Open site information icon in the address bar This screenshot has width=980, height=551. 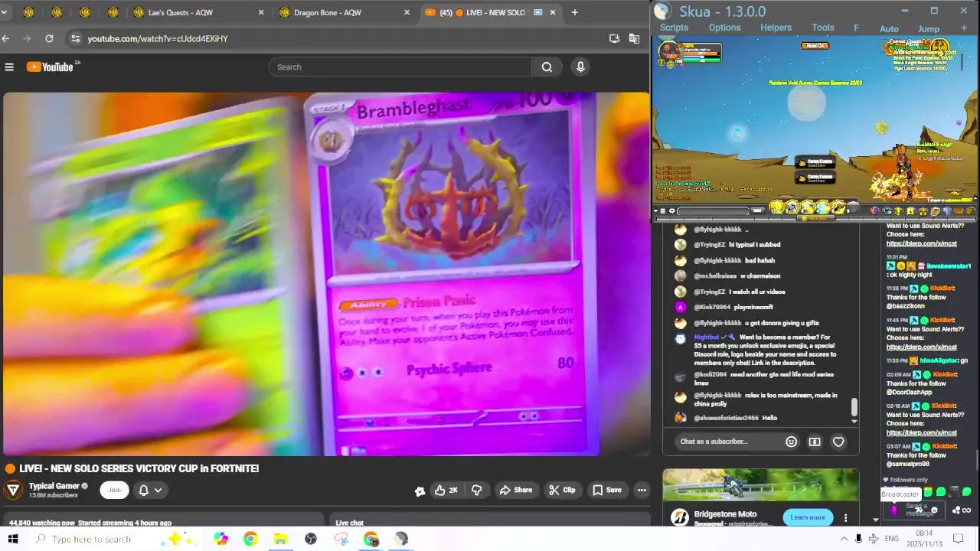click(74, 38)
